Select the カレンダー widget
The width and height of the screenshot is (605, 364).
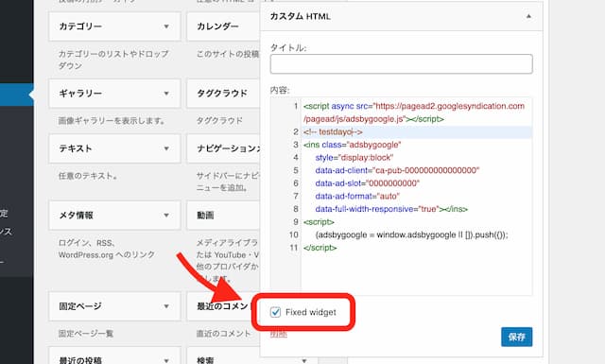point(223,26)
